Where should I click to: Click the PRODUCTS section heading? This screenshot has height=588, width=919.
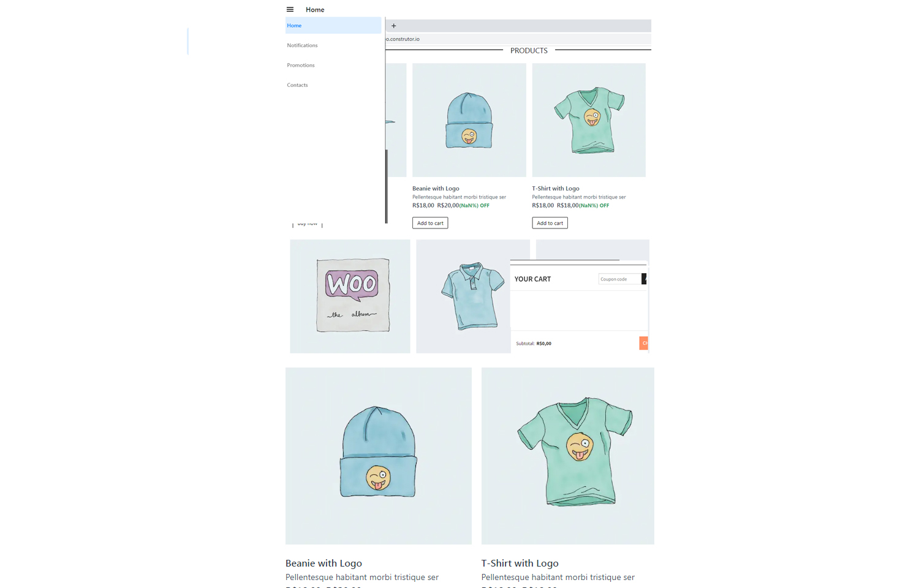(529, 51)
